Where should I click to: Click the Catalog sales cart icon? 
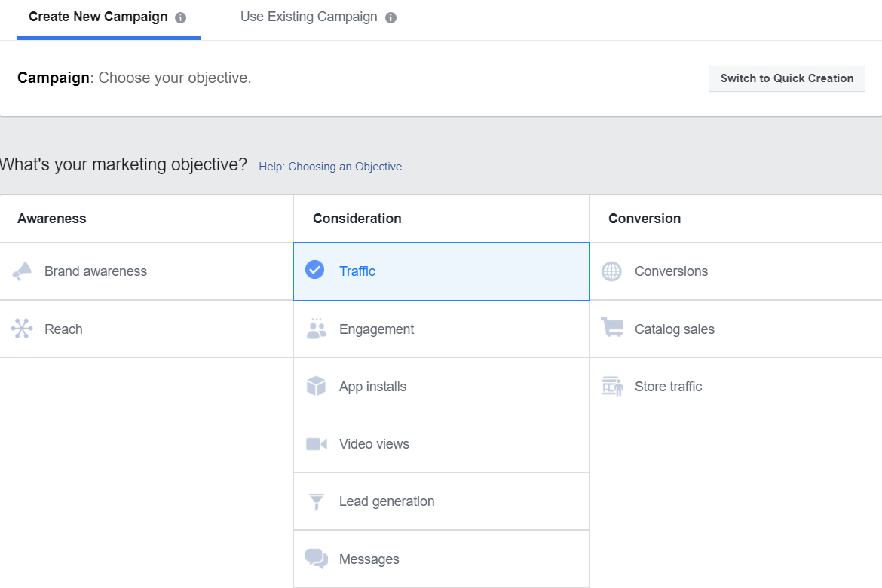click(611, 329)
